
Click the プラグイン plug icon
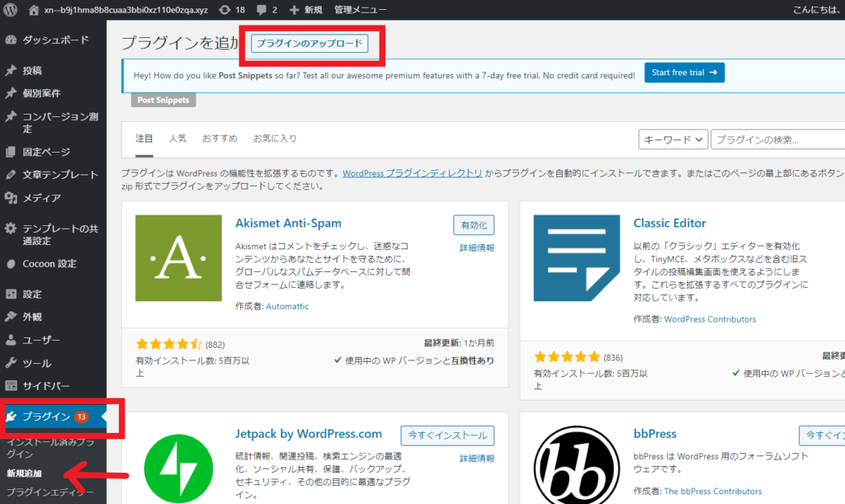click(x=11, y=417)
